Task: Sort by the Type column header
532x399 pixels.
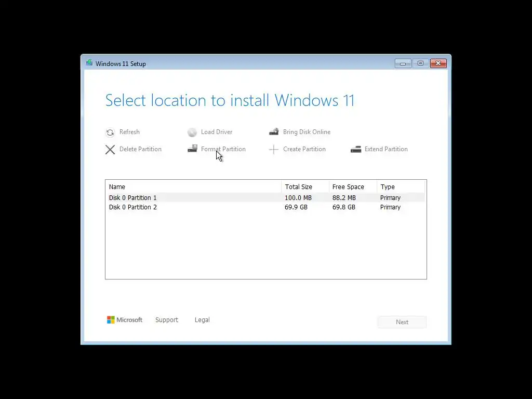Action: click(x=401, y=187)
